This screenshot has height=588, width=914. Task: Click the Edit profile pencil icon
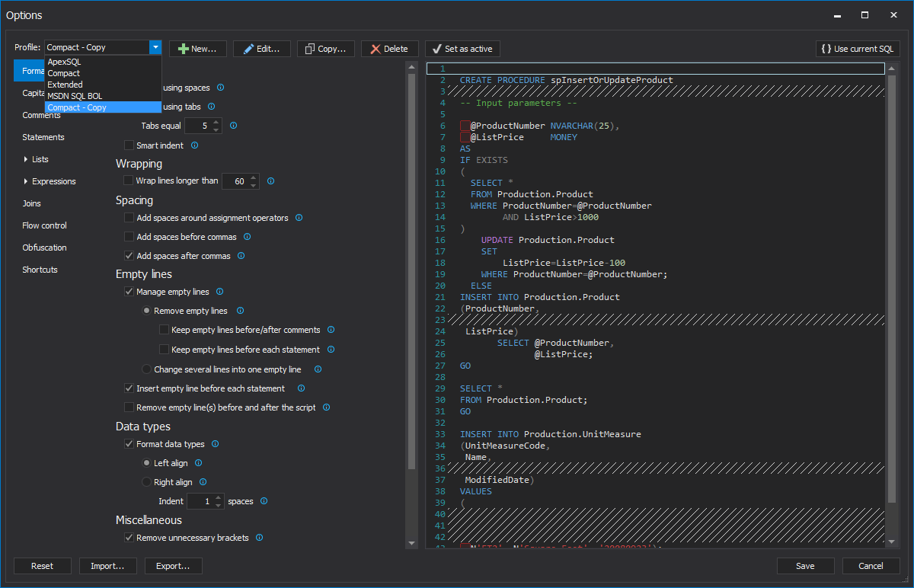(x=248, y=49)
